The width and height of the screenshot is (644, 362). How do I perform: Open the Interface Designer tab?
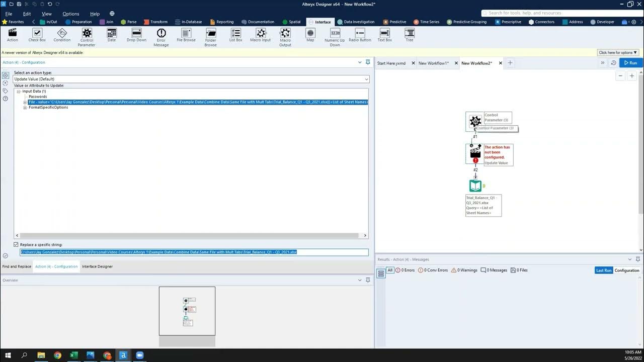click(x=97, y=266)
